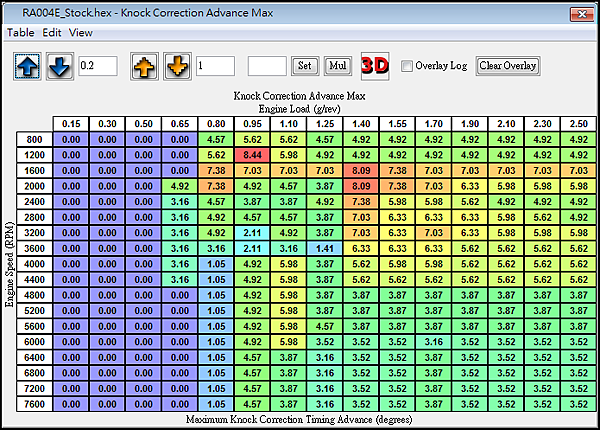Click the 2.30 load column header
Screen dimensions: 600x430
(x=543, y=124)
